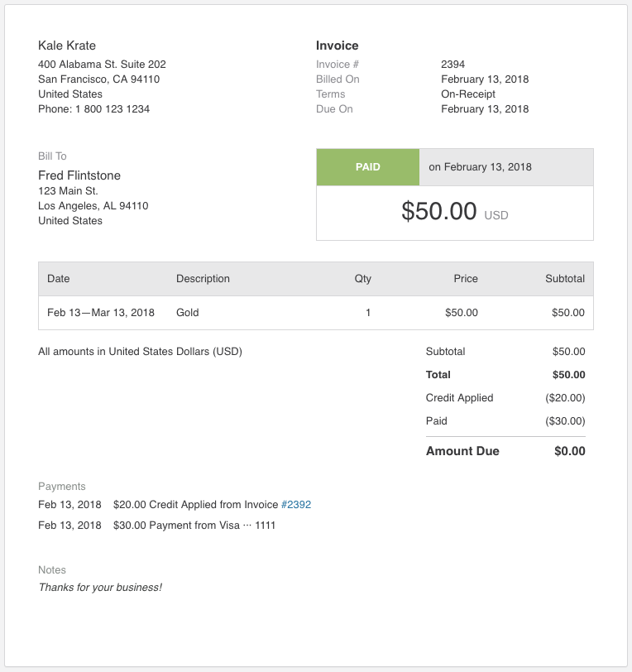This screenshot has height=672, width=632.
Task: Open linked invoice #2392
Action: pyautogui.click(x=296, y=505)
